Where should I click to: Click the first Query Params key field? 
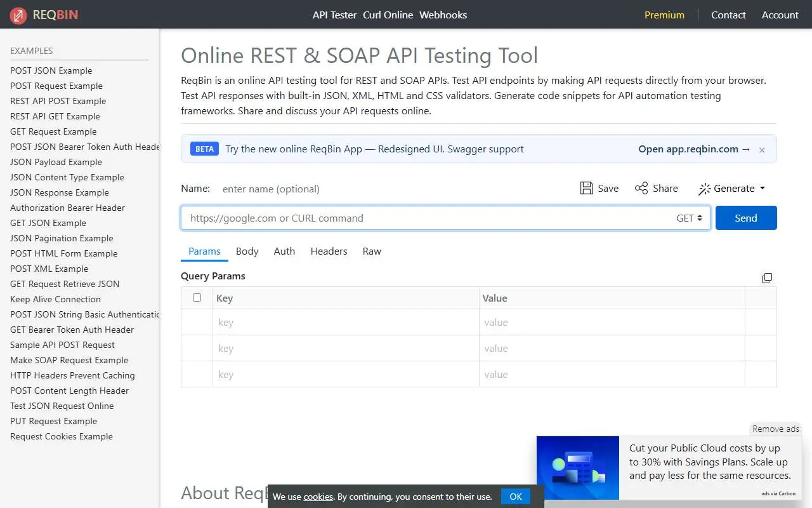coord(346,322)
